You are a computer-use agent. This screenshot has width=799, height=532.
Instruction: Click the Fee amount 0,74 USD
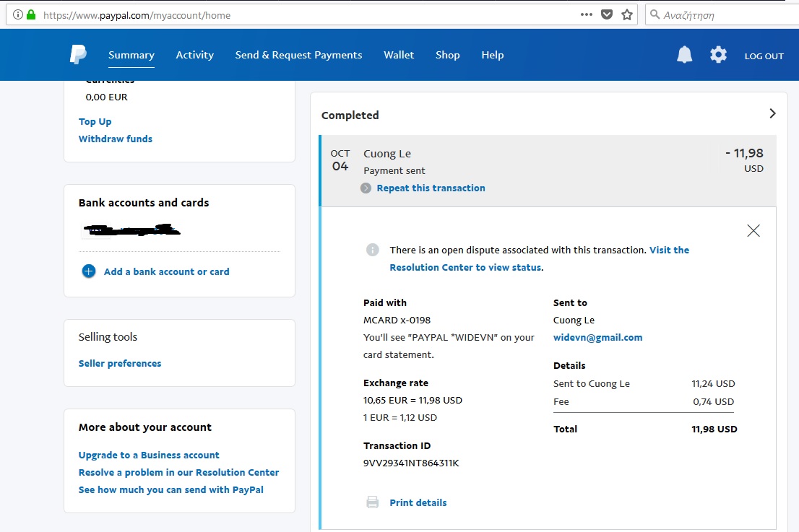tap(714, 401)
